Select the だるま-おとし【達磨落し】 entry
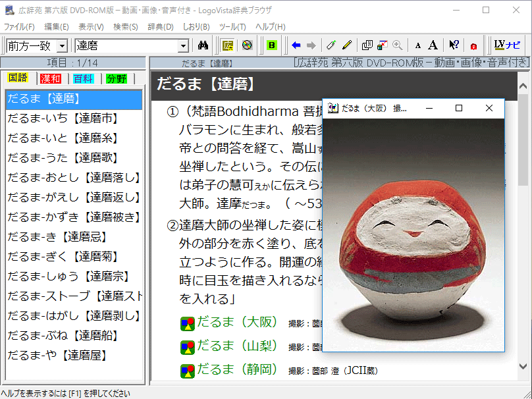Screen dimensions: 532x399 pos(74,178)
